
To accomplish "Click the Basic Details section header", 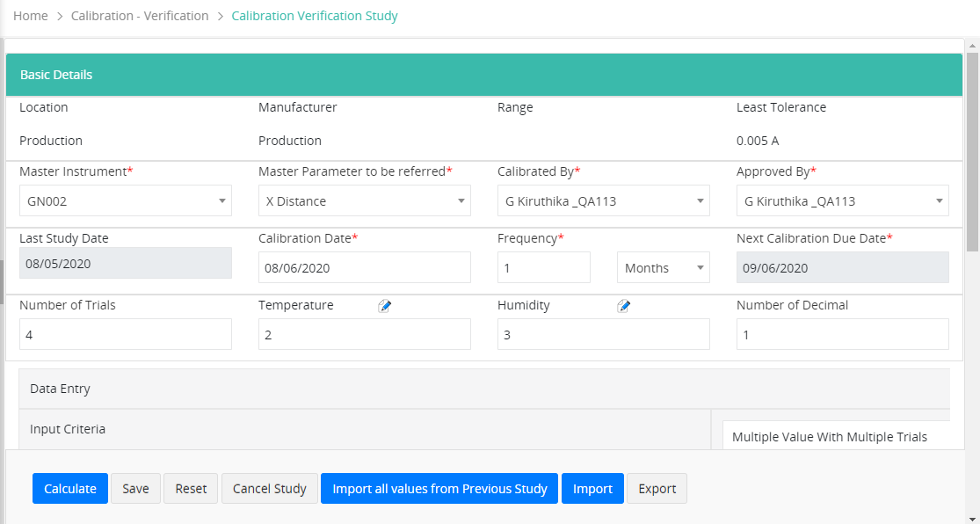I will click(x=484, y=75).
